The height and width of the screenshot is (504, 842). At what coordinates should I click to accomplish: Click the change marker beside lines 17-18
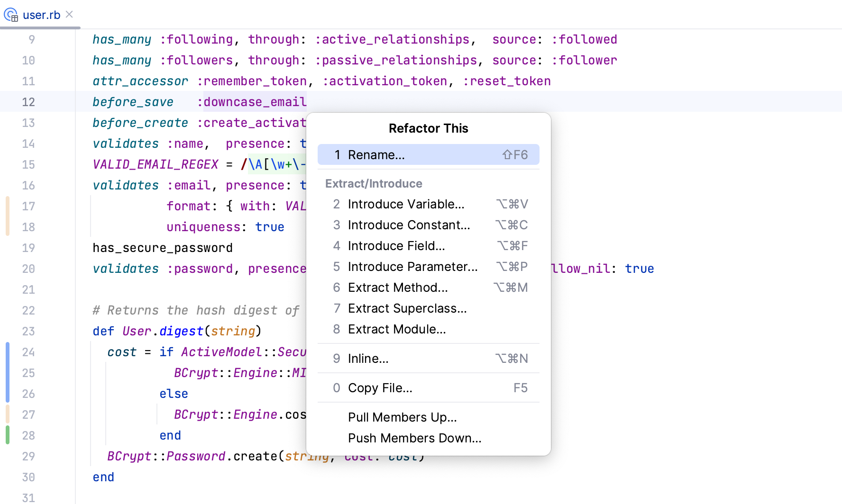coord(7,216)
